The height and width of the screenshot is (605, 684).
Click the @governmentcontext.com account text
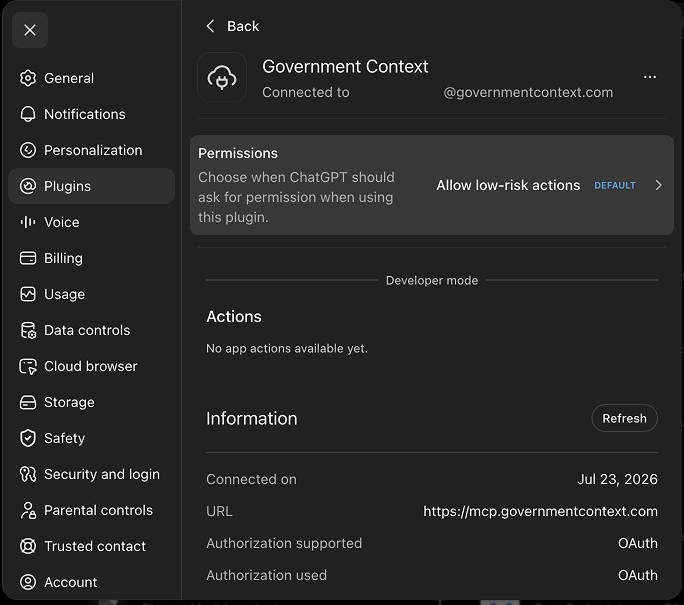coord(528,92)
